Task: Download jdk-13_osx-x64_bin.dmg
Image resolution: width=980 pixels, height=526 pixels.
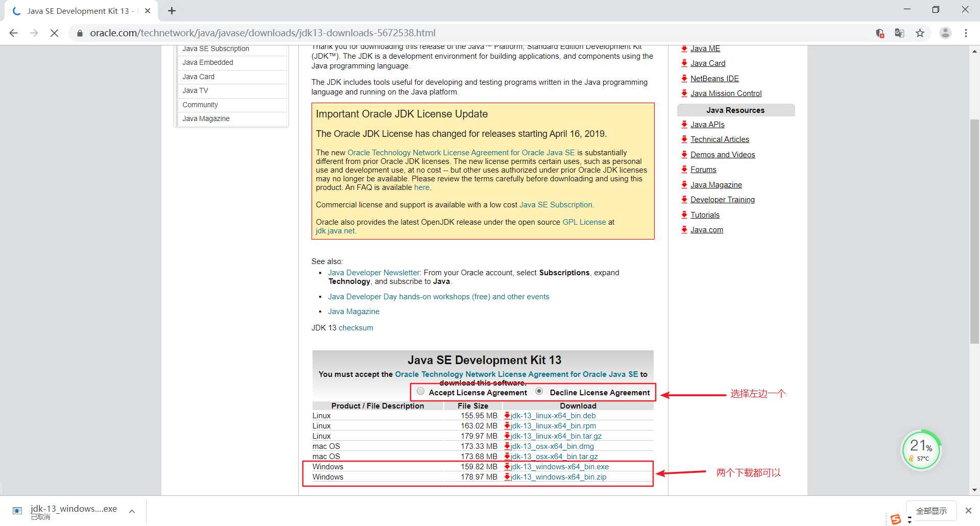Action: pyautogui.click(x=552, y=446)
